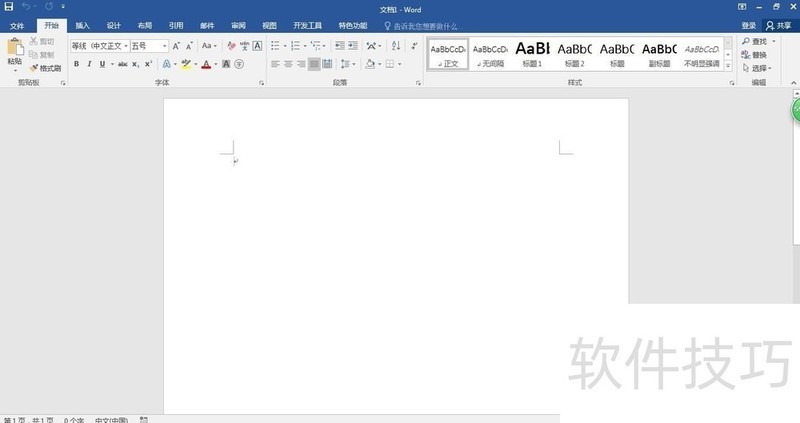Apply the red font color
This screenshot has height=423, width=800.
(206, 64)
